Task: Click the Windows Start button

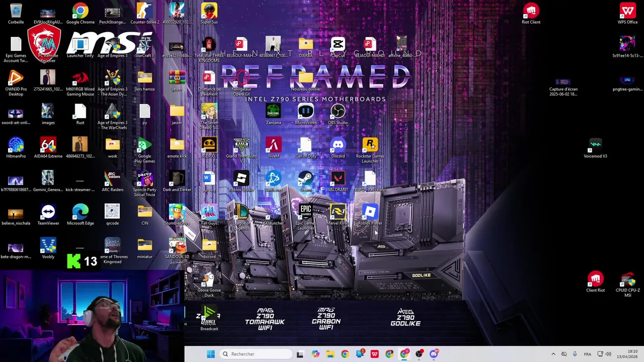Action: pyautogui.click(x=210, y=354)
